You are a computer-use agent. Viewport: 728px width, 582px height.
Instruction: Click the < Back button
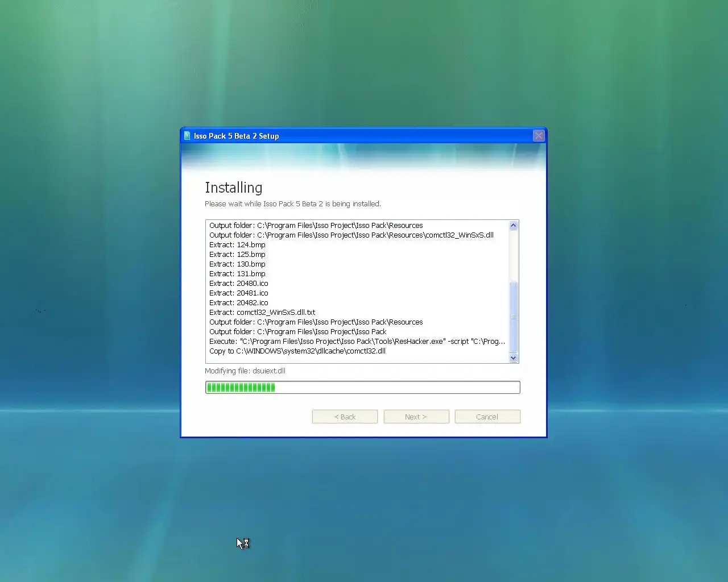[x=345, y=417]
